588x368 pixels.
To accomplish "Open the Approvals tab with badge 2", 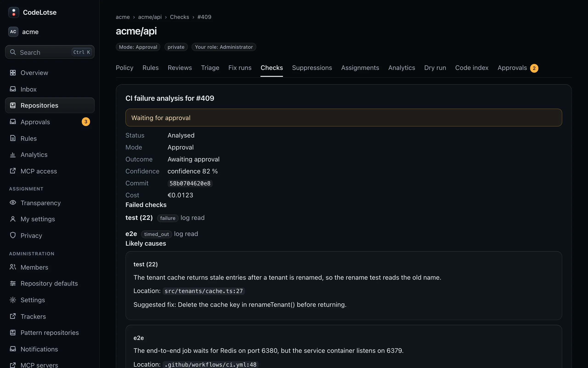I will click(x=518, y=68).
